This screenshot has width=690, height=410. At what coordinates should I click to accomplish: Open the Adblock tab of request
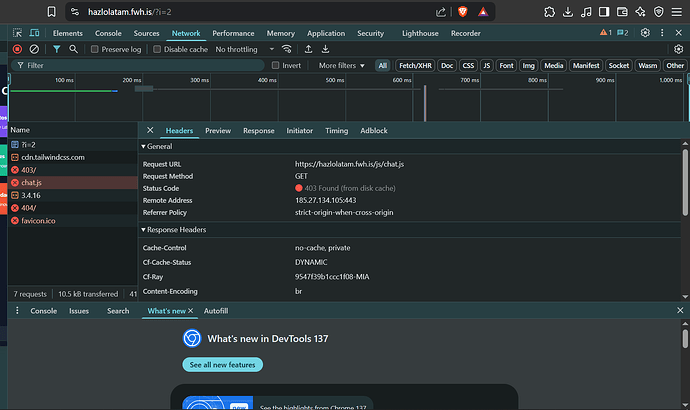coord(374,131)
